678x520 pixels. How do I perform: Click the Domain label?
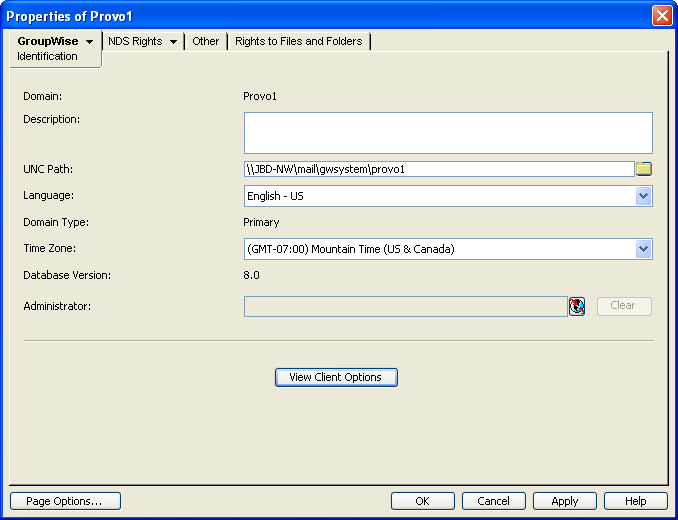tap(42, 96)
